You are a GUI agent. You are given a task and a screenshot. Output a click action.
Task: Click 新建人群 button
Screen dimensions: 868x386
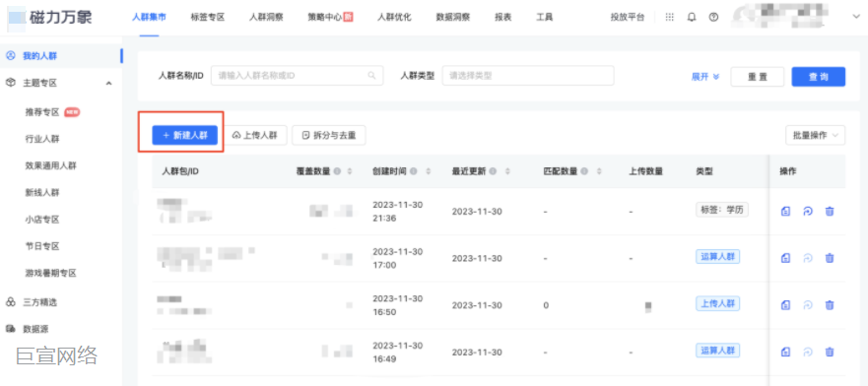point(185,135)
